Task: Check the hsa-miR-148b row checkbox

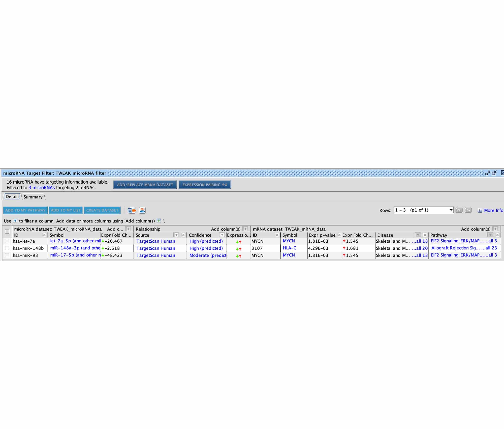Action: tap(7, 248)
